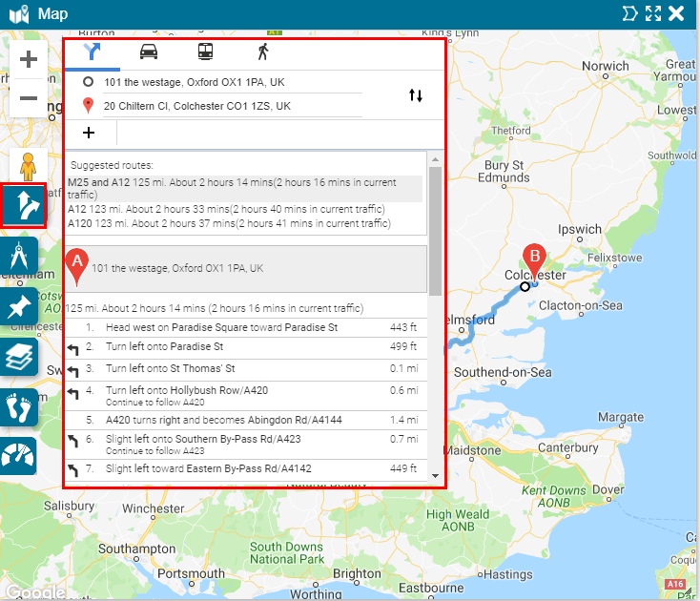Switch to the public transit tab

pyautogui.click(x=205, y=52)
